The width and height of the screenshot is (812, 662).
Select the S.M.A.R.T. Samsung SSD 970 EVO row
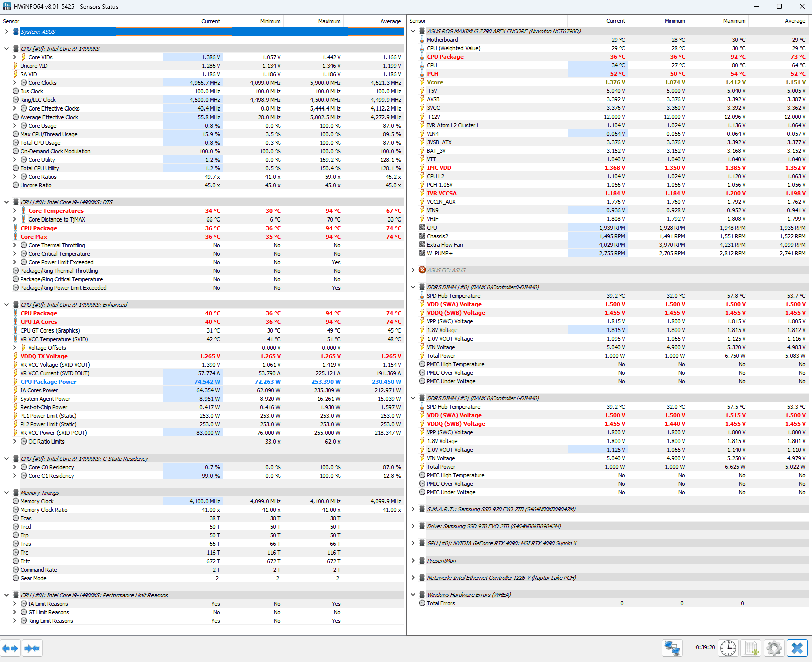point(609,509)
